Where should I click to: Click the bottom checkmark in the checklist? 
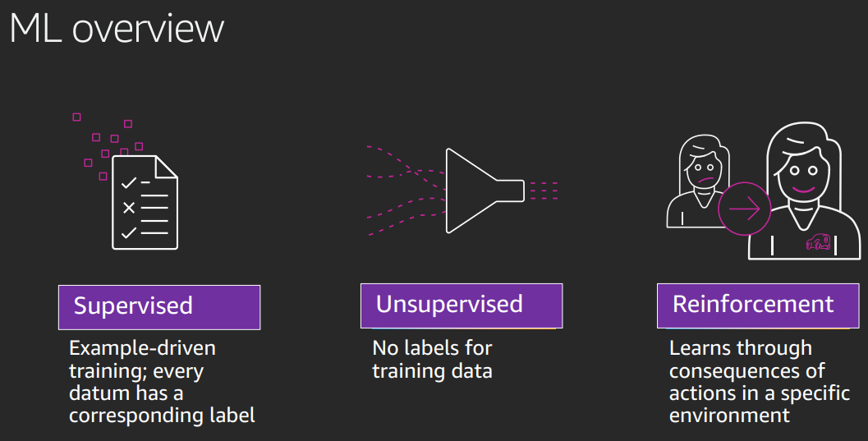(128, 233)
